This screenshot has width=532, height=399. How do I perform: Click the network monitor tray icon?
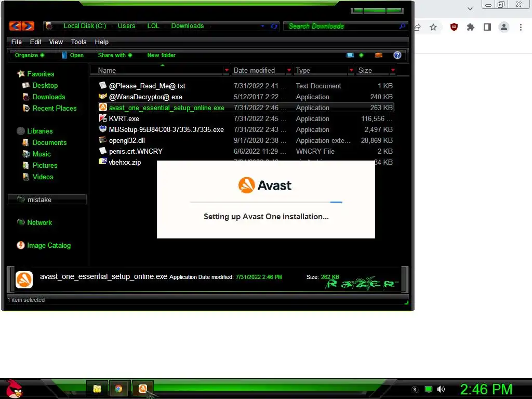point(429,389)
